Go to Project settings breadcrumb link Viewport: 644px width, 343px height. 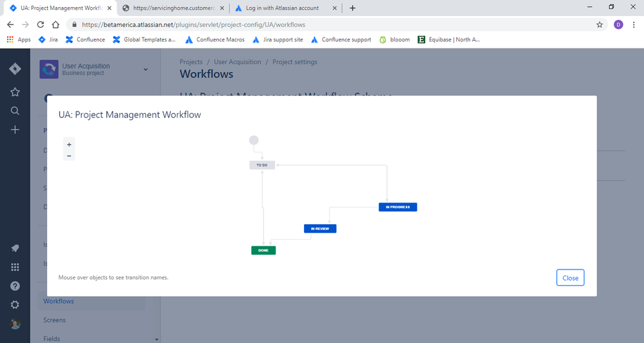[x=295, y=62]
